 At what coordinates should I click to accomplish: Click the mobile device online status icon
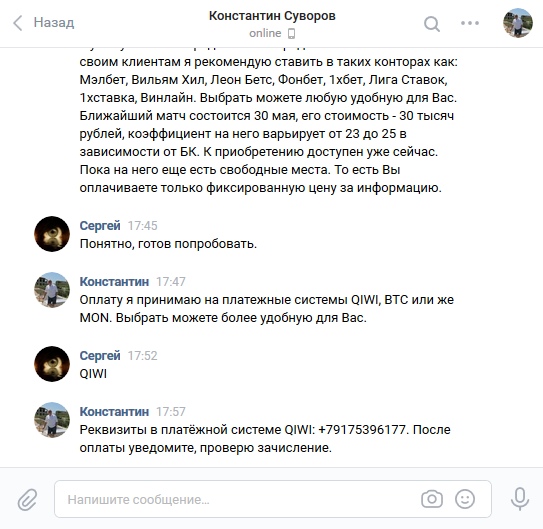[292, 34]
